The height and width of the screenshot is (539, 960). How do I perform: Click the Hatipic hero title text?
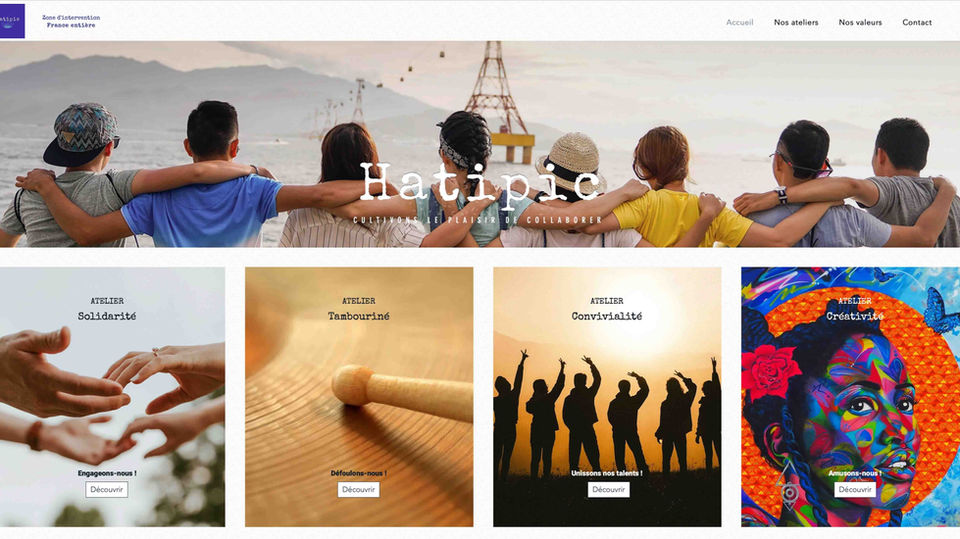click(480, 183)
